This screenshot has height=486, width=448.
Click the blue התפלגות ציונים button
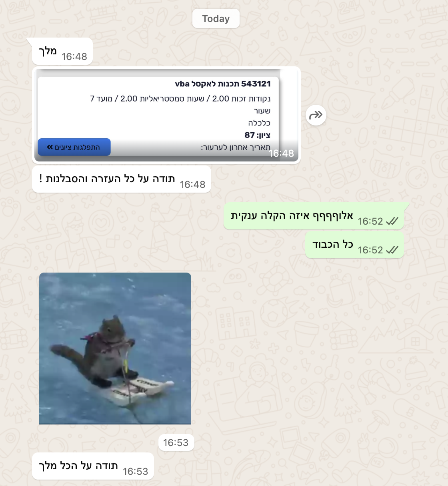coord(74,147)
